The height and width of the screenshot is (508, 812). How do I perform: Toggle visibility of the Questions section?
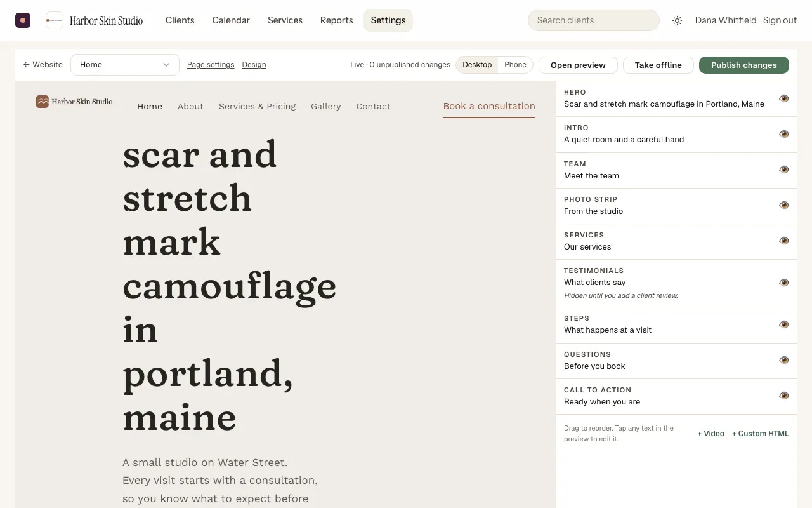[784, 360]
